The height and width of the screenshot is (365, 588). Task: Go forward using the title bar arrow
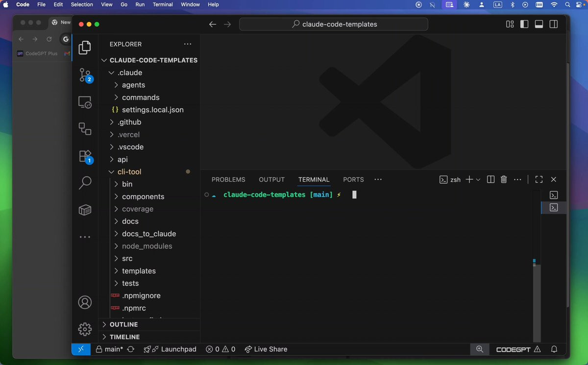(x=227, y=24)
